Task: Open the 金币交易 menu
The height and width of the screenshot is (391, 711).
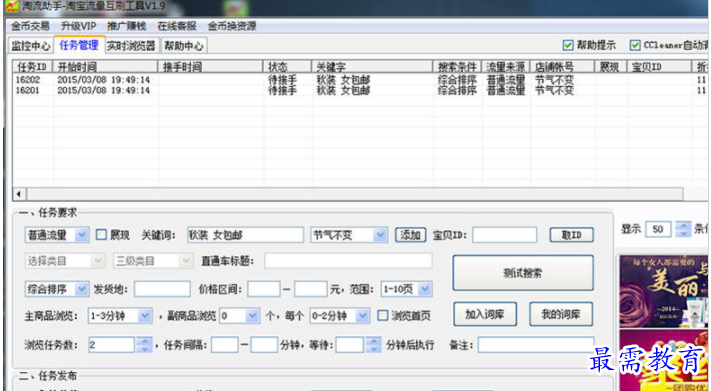Action: point(30,26)
